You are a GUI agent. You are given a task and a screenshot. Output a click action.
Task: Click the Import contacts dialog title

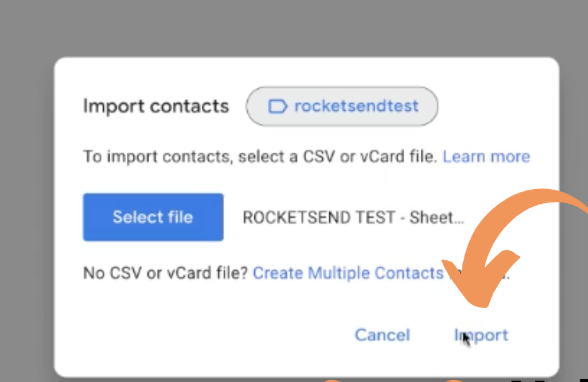(155, 106)
